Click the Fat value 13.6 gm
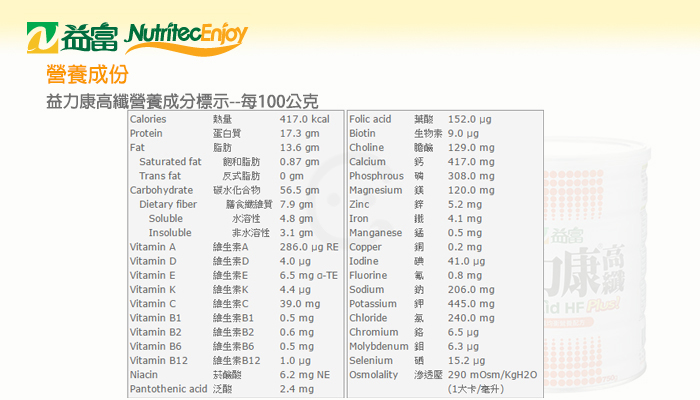This screenshot has height=400, width=700. pyautogui.click(x=300, y=148)
